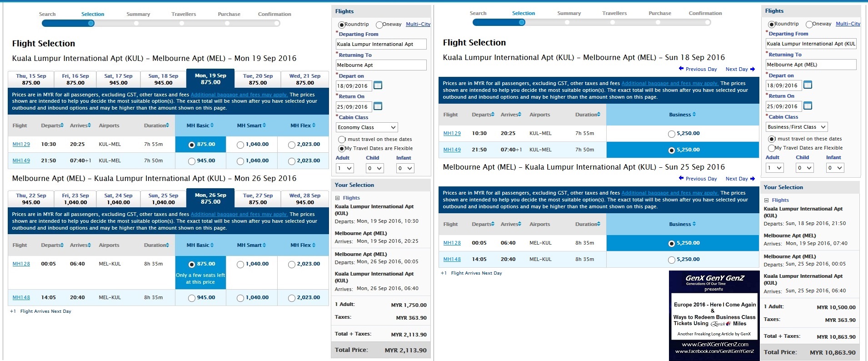Select MH149 MH Basic 945.00 fare option
Viewport: 868px width, 361px height.
(x=192, y=161)
